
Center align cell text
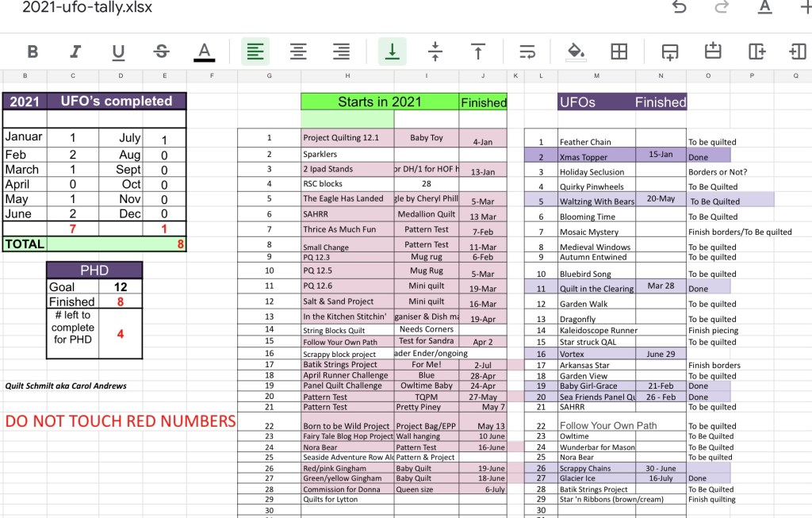tap(298, 52)
